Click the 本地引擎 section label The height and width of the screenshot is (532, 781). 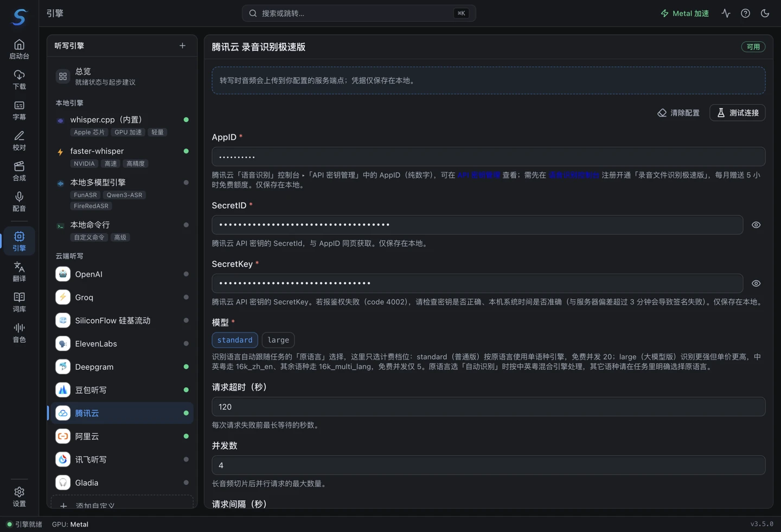[x=69, y=103]
